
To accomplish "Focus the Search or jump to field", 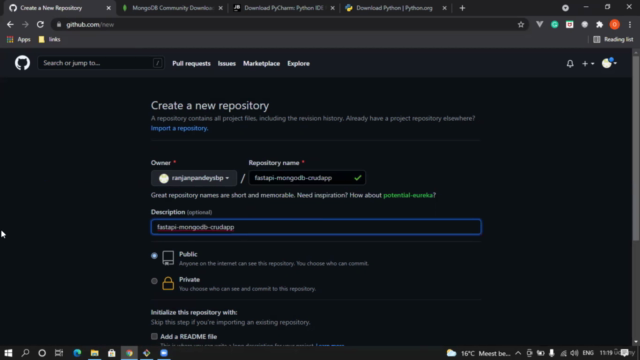I will tap(101, 63).
